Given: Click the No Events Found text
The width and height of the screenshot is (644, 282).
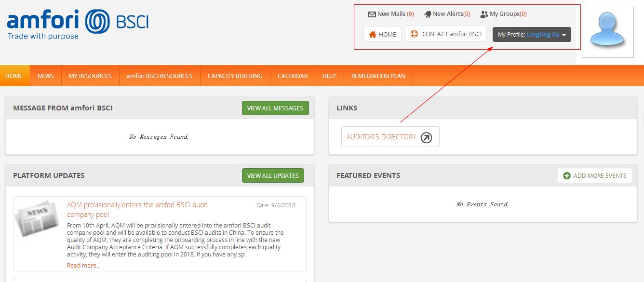Looking at the screenshot, I should 483,204.
